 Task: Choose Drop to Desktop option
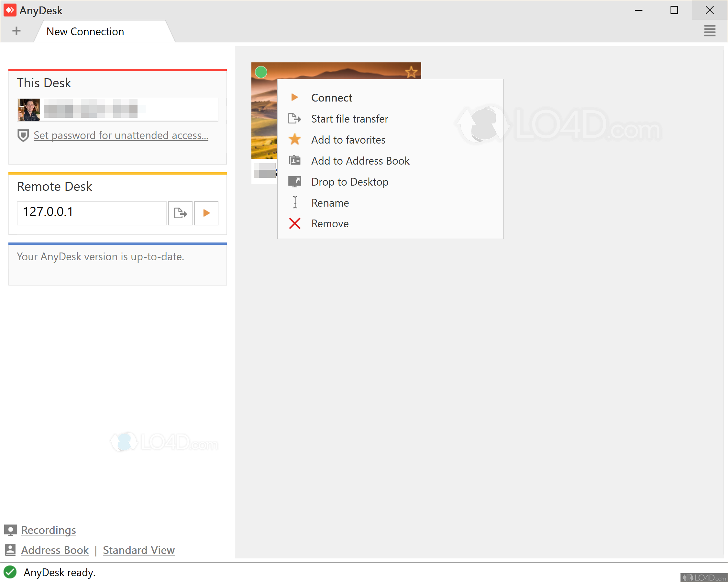click(x=349, y=182)
